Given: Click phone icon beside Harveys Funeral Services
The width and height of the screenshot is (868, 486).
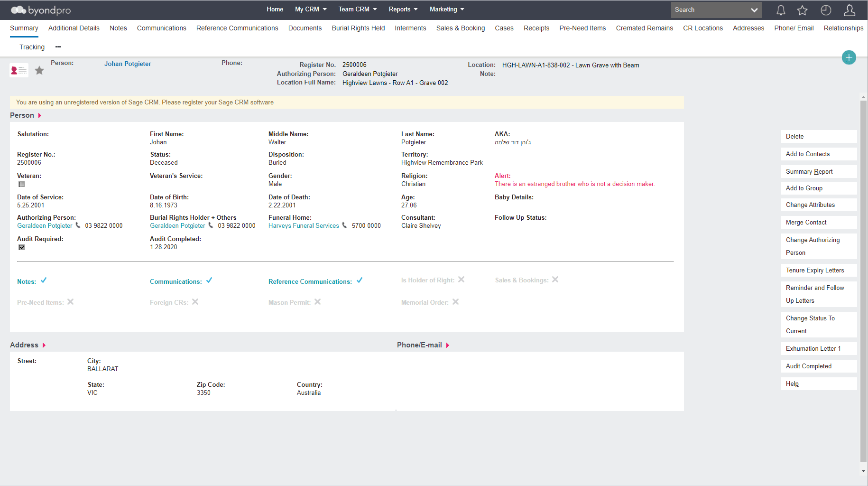Looking at the screenshot, I should pos(345,225).
